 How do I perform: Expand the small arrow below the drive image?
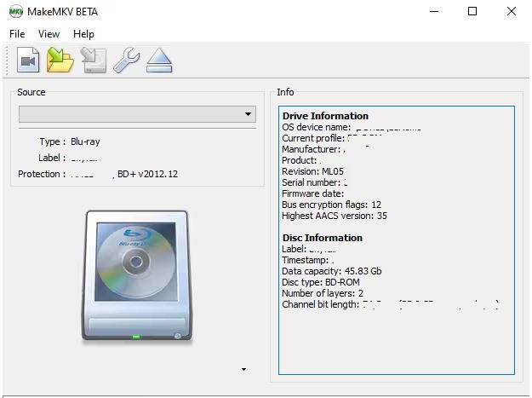pos(243,369)
